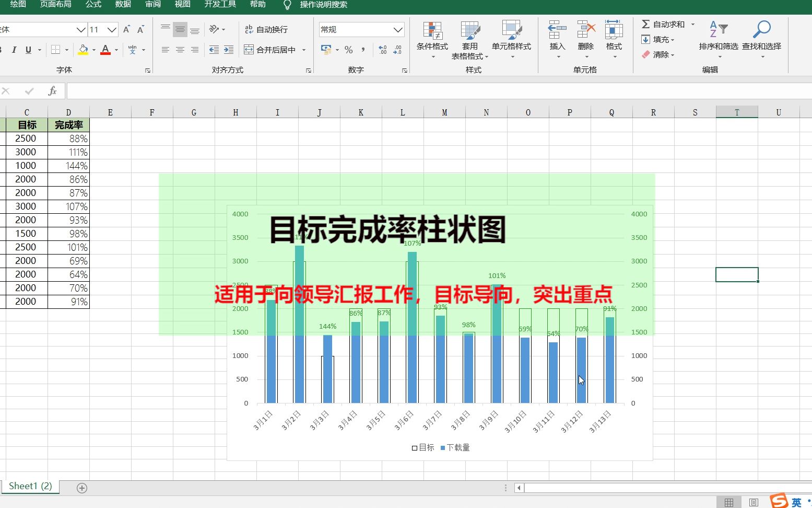Align text right
This screenshot has width=812, height=508.
tap(195, 50)
